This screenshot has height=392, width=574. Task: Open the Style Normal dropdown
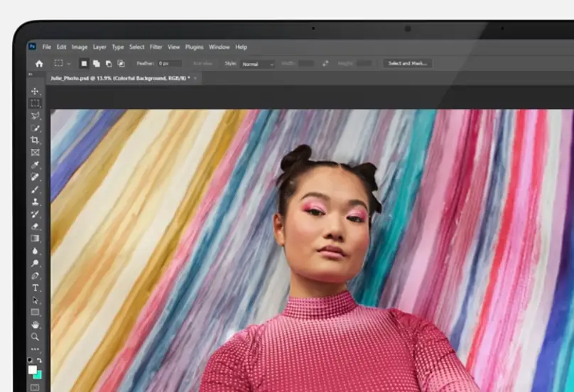click(257, 64)
